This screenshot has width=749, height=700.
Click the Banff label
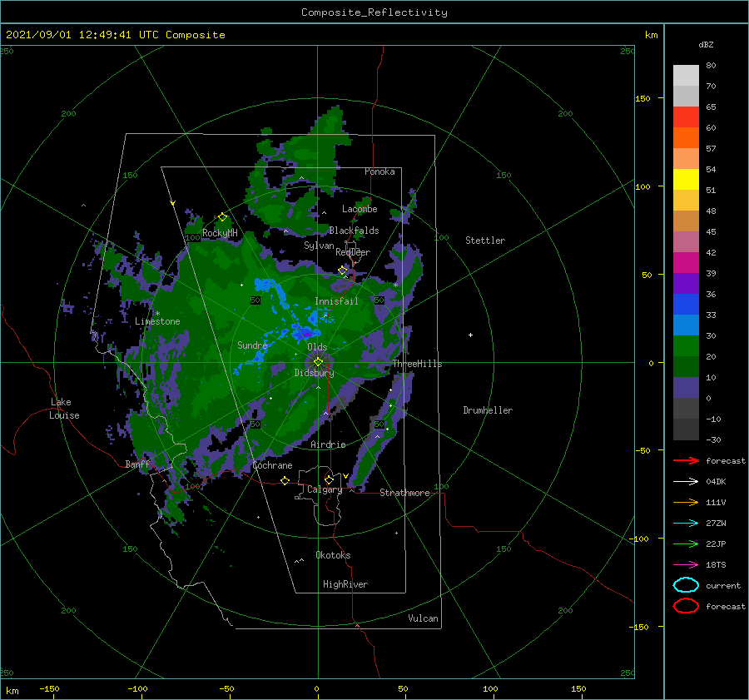pos(137,464)
